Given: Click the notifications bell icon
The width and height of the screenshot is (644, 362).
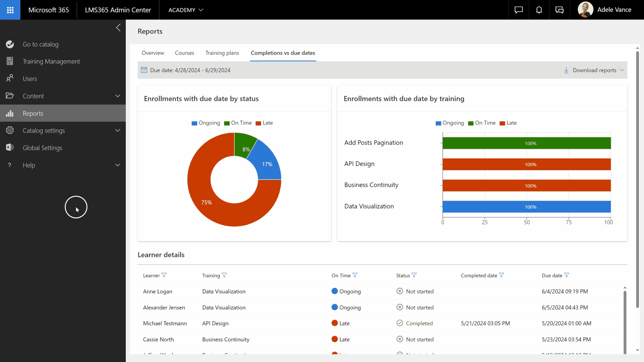Looking at the screenshot, I should (x=539, y=10).
